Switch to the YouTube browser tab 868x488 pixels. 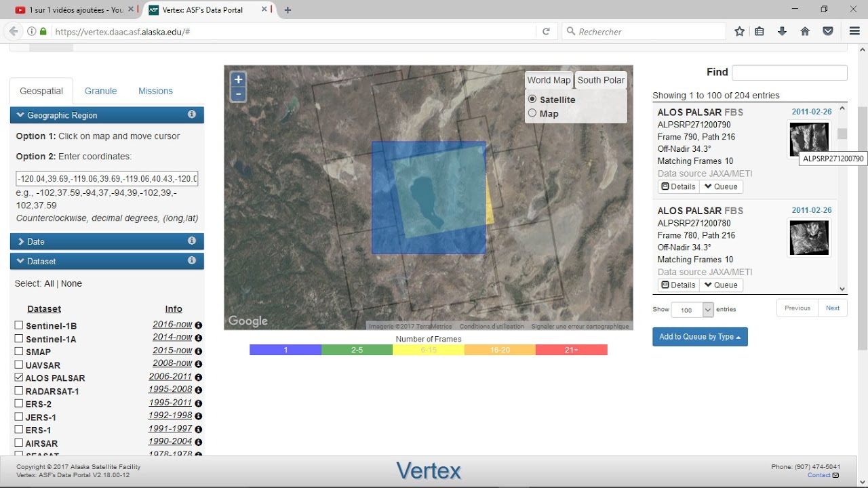pyautogui.click(x=70, y=10)
